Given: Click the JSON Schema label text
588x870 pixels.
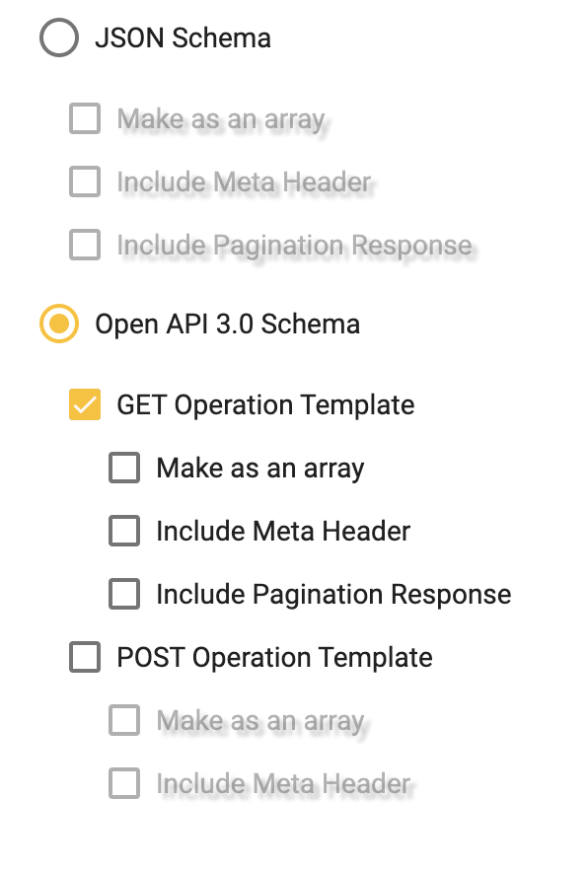Looking at the screenshot, I should coord(184,38).
